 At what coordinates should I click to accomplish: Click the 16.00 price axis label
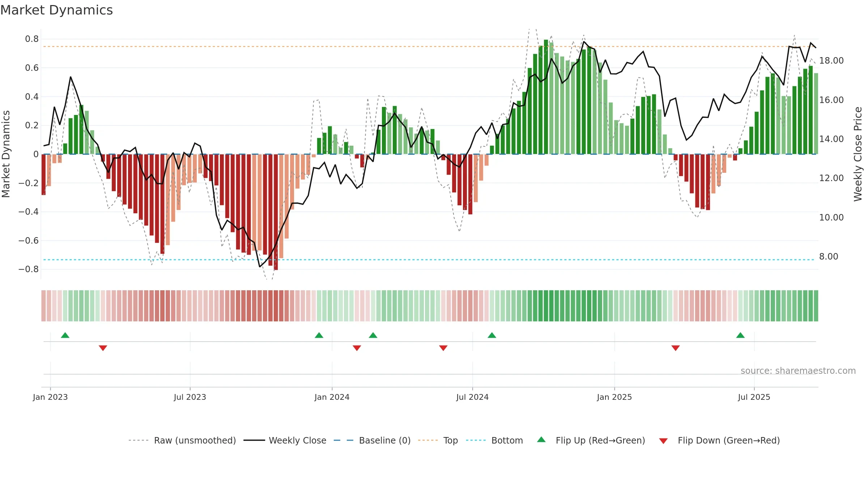[831, 100]
